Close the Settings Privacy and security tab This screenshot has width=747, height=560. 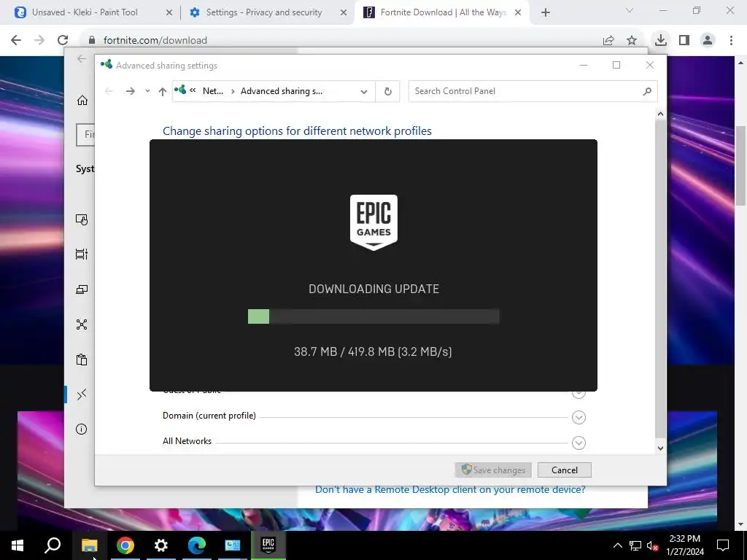[x=343, y=13]
